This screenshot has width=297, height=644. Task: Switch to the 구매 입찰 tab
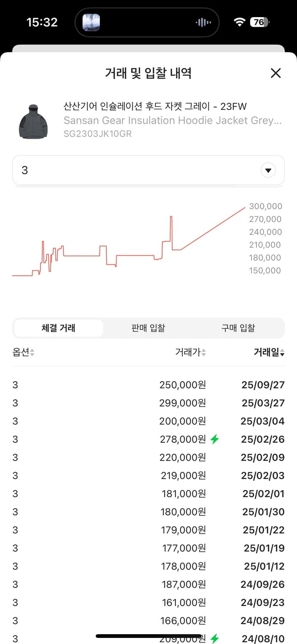coord(239,328)
